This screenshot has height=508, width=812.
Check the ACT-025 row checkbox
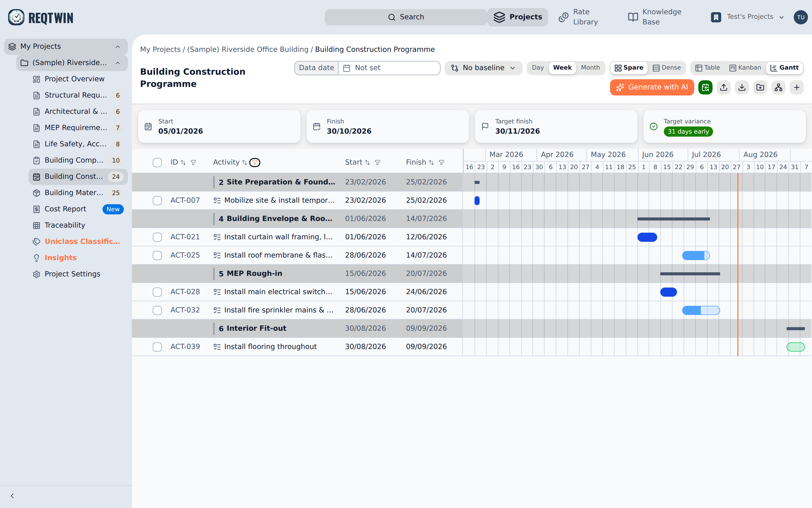click(157, 255)
